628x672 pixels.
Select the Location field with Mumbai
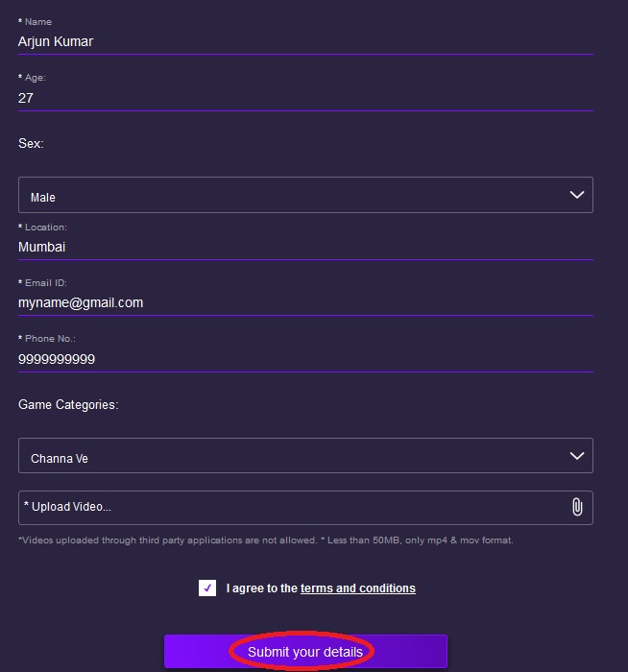pyautogui.click(x=305, y=247)
